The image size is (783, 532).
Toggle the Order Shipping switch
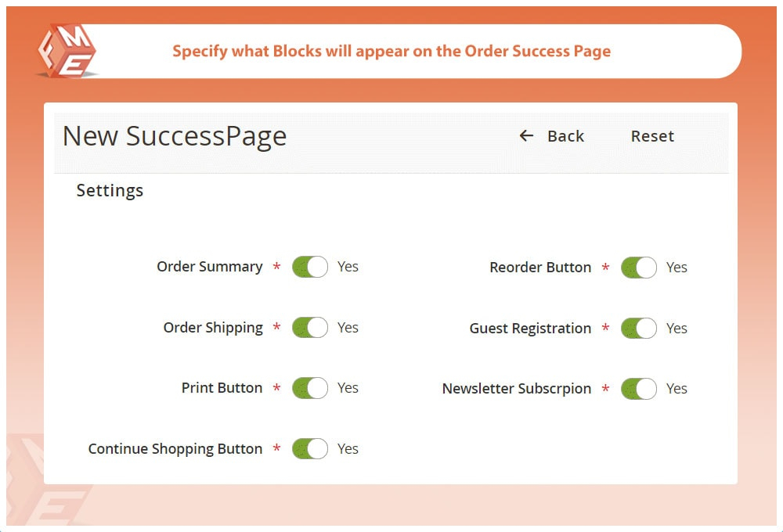(310, 328)
